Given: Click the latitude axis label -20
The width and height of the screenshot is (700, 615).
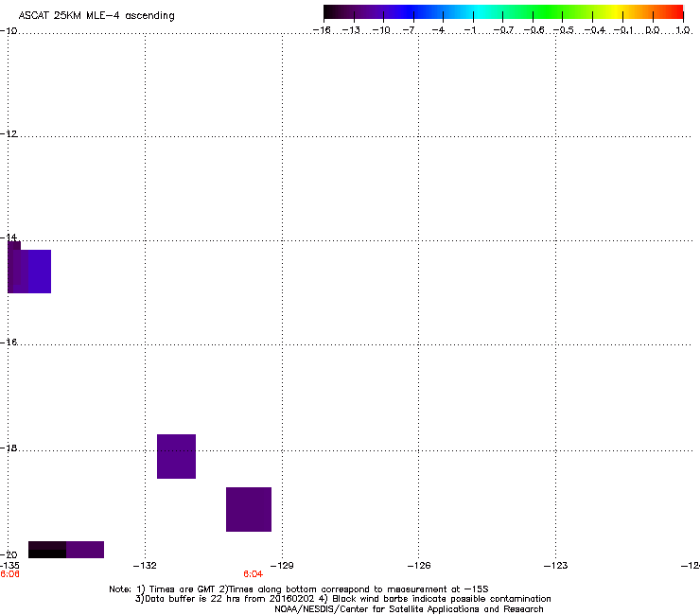Looking at the screenshot, I should [x=9, y=554].
